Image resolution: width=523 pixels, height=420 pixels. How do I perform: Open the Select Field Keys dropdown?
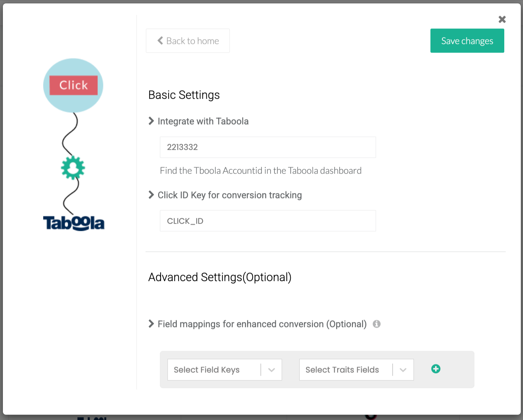tap(225, 370)
